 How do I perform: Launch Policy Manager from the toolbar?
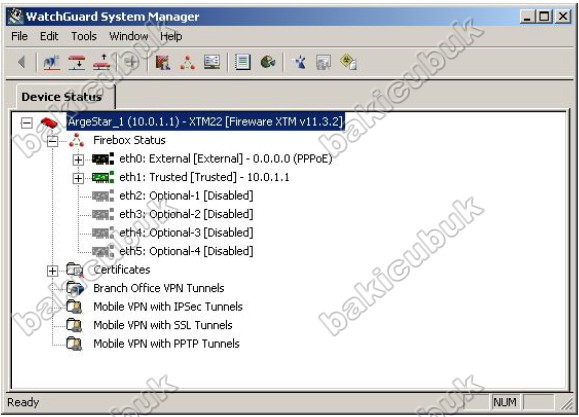click(x=162, y=62)
